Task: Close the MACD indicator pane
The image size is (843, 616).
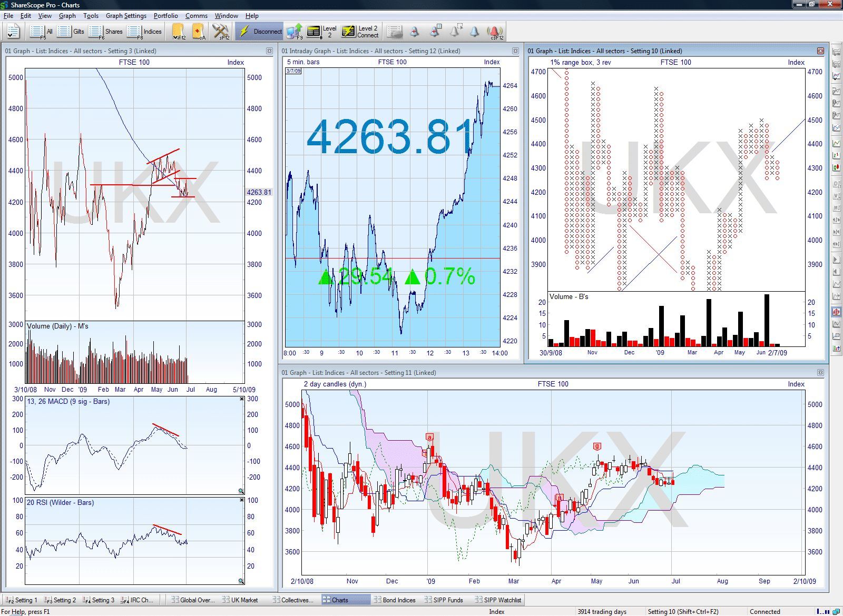Action: coord(242,399)
